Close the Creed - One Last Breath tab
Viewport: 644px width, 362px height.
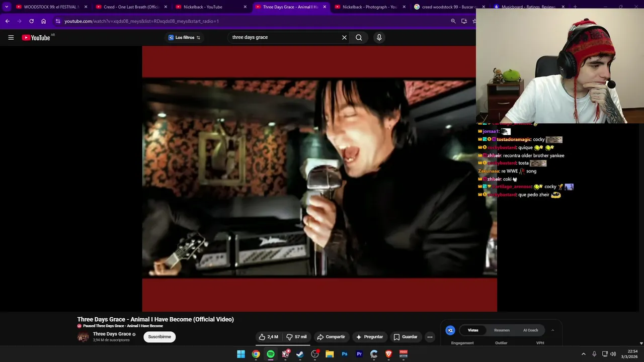(x=166, y=7)
